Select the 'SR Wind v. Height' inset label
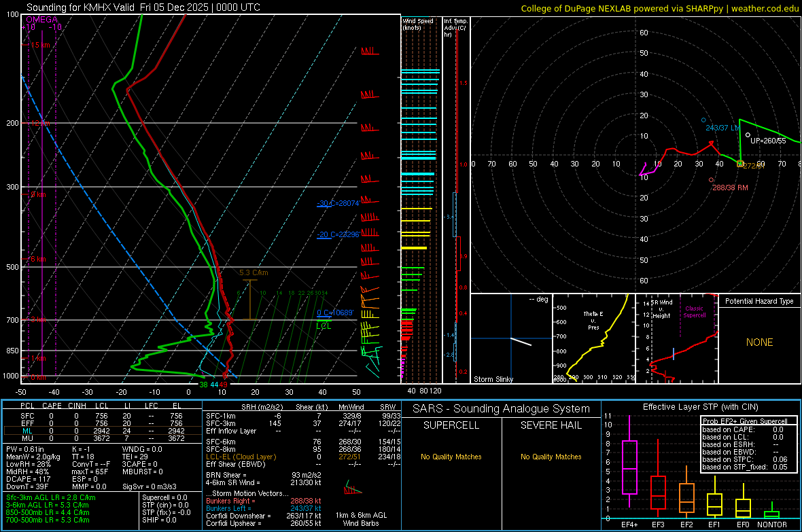Image resolution: width=802 pixels, height=532 pixels. 661,309
